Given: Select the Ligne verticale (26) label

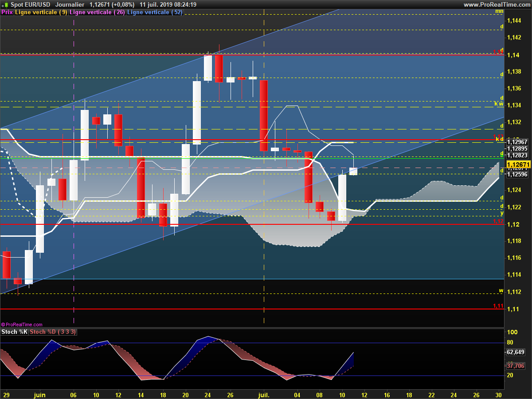Looking at the screenshot, I should (x=98, y=12).
